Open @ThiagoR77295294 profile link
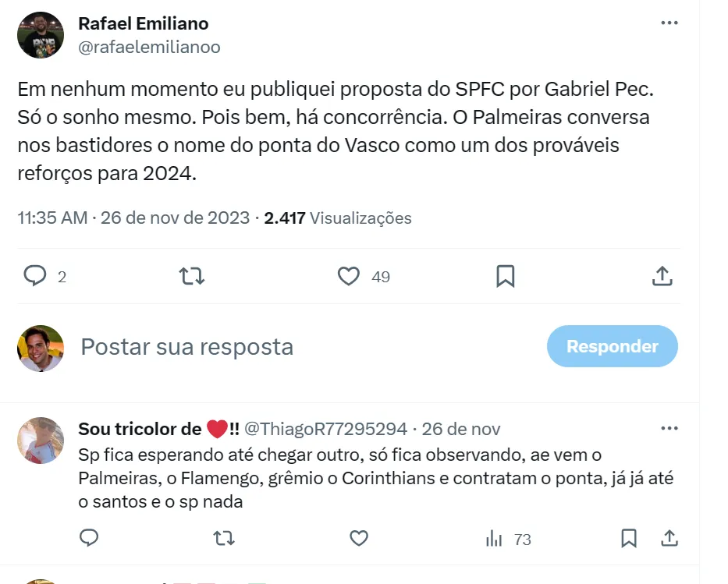 [326, 429]
